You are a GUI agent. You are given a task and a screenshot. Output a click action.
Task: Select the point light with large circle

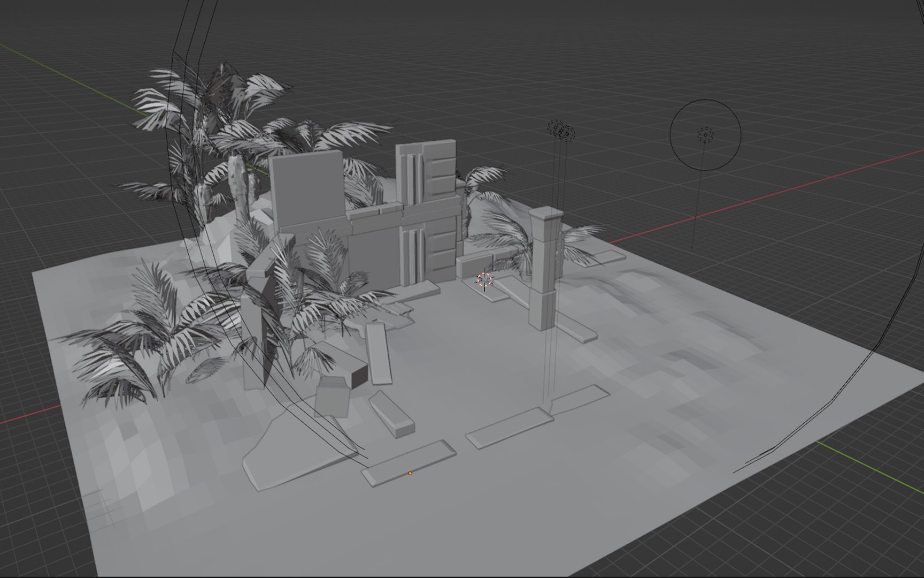click(x=705, y=135)
